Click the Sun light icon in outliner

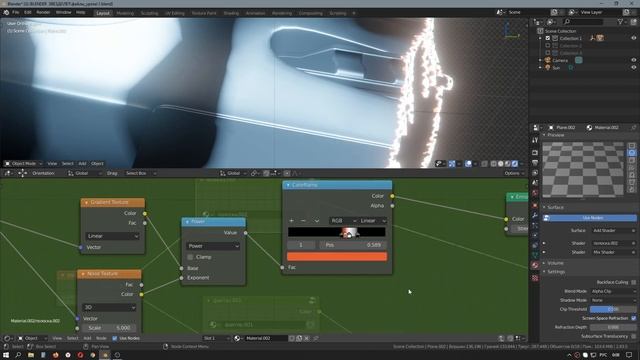tap(548, 67)
